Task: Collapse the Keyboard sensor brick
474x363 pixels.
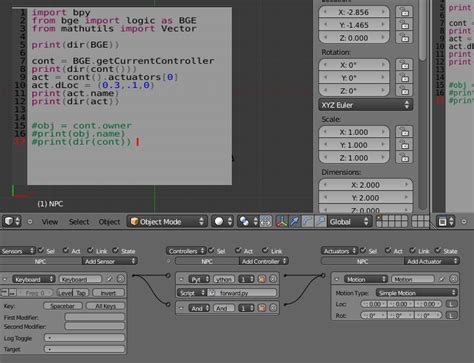Action: (5, 279)
